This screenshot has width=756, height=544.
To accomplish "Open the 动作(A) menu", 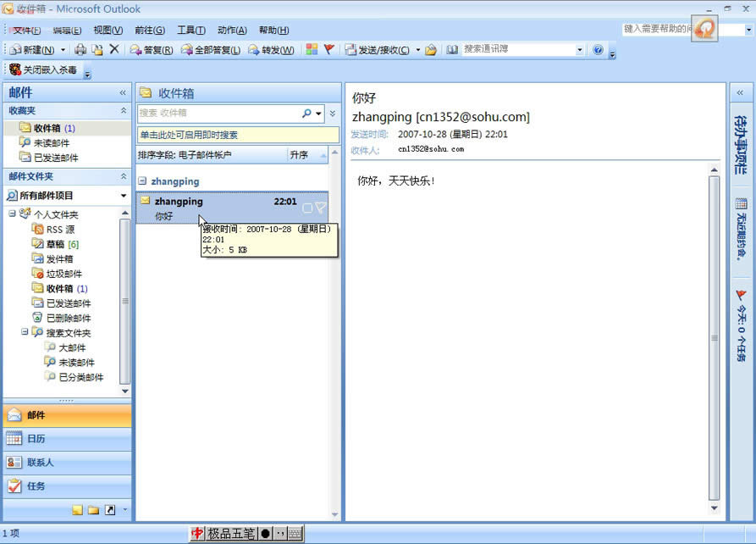I will point(232,30).
